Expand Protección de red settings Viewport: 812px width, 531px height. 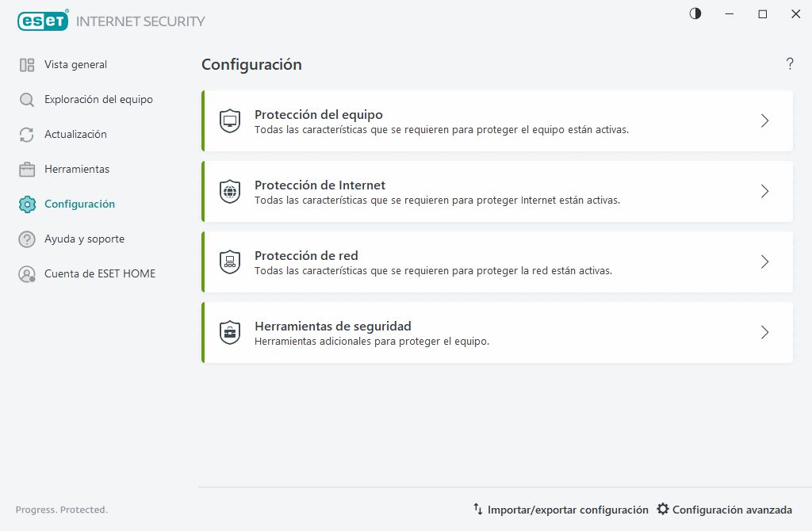[x=764, y=262]
